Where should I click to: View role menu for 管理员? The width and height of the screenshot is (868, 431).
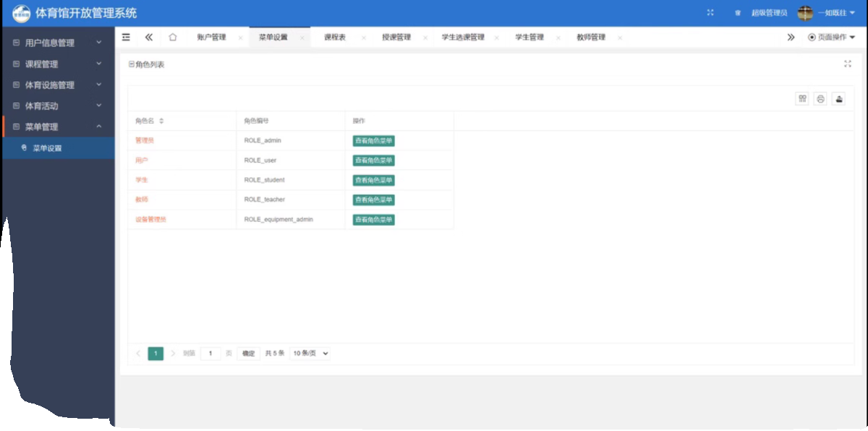coord(373,140)
